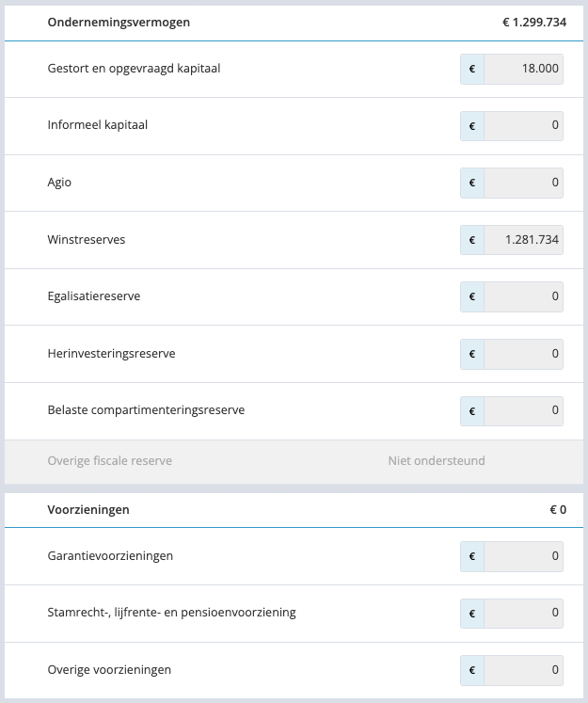Screen dimensions: 588x703
Task: Click the Ondernemingsvermogen total € 1.299.734
Action: tap(534, 23)
